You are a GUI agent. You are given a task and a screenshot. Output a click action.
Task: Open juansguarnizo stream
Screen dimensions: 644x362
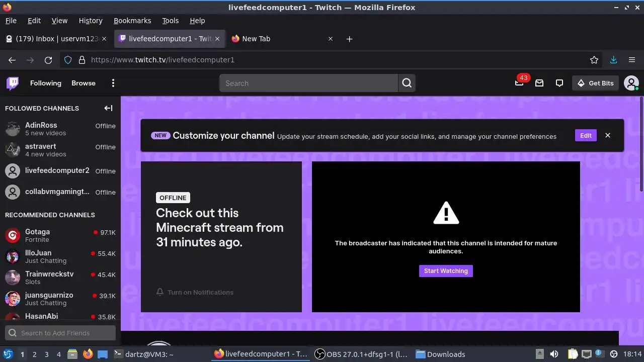click(x=60, y=299)
